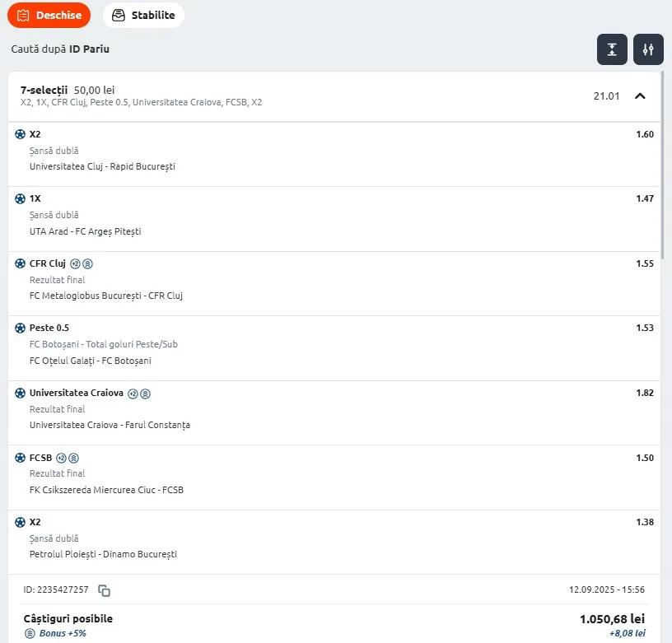Click the +2 badge icon next to FCSB
This screenshot has height=643, width=672.
point(62,458)
